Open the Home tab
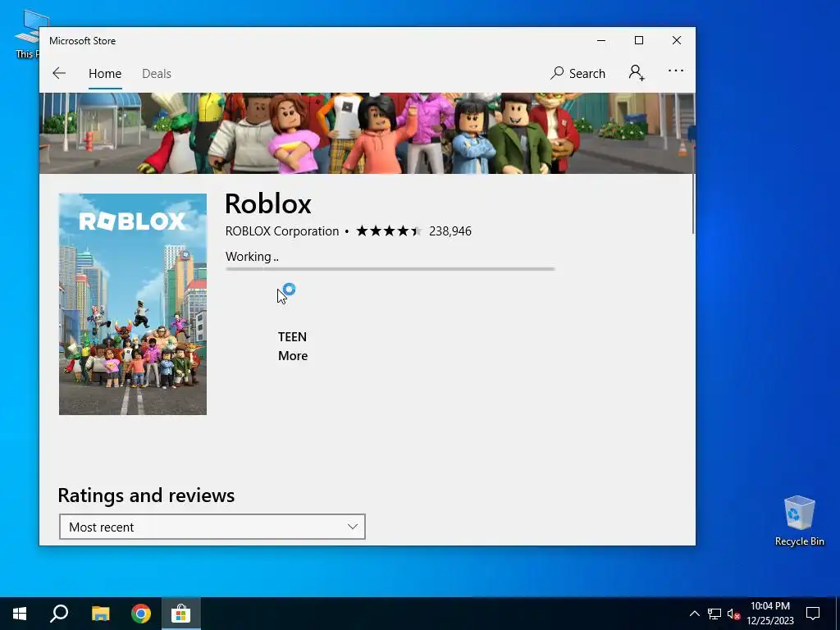Viewport: 840px width, 630px height. (x=105, y=73)
